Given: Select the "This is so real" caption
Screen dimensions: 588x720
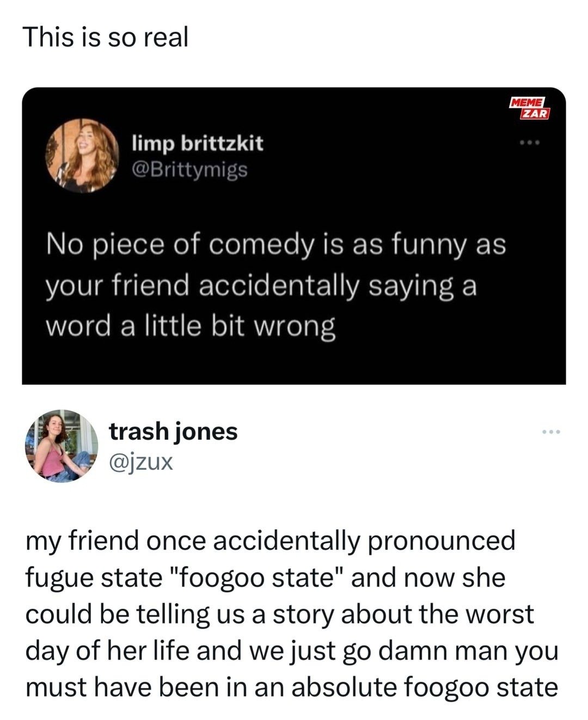Looking at the screenshot, I should [x=106, y=38].
